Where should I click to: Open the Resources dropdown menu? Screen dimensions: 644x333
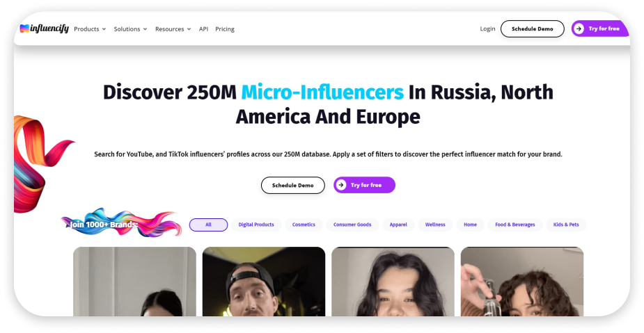[173, 29]
